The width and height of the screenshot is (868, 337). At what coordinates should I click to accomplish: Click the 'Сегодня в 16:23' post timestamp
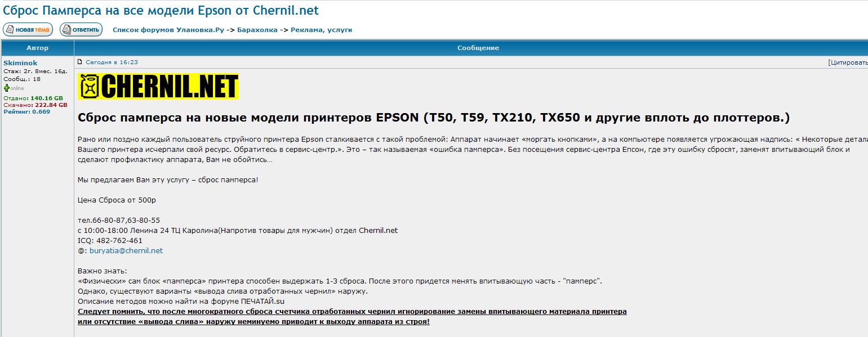[112, 62]
